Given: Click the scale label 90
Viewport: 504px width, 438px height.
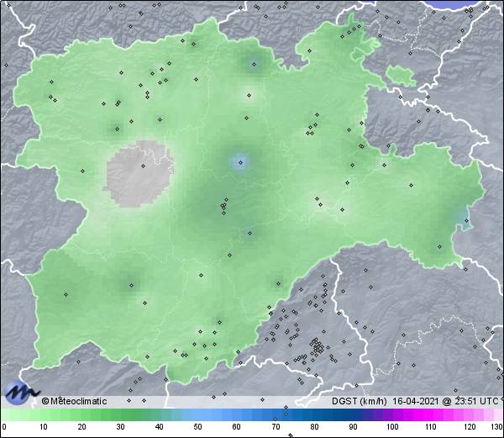Looking at the screenshot, I should coord(353,427).
